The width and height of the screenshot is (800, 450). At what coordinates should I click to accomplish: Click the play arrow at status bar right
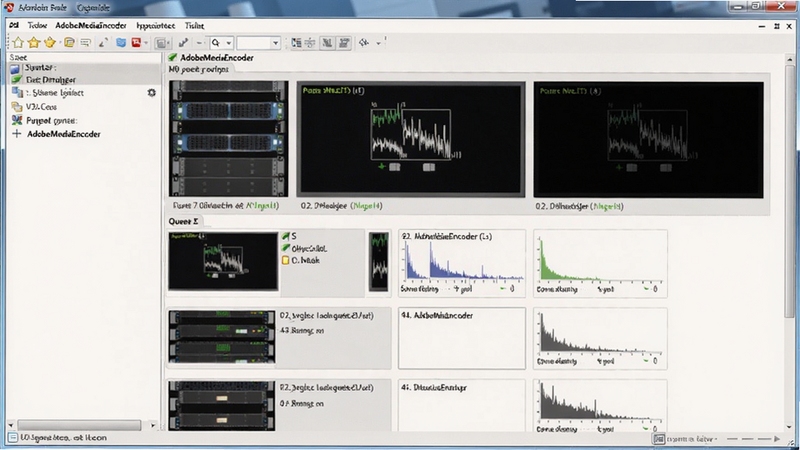[777, 439]
